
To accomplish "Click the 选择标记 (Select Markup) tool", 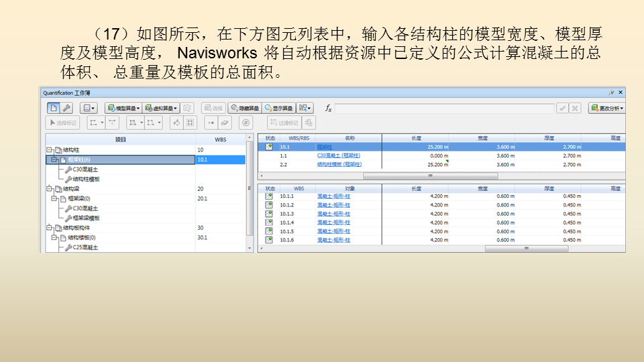I will (x=62, y=122).
